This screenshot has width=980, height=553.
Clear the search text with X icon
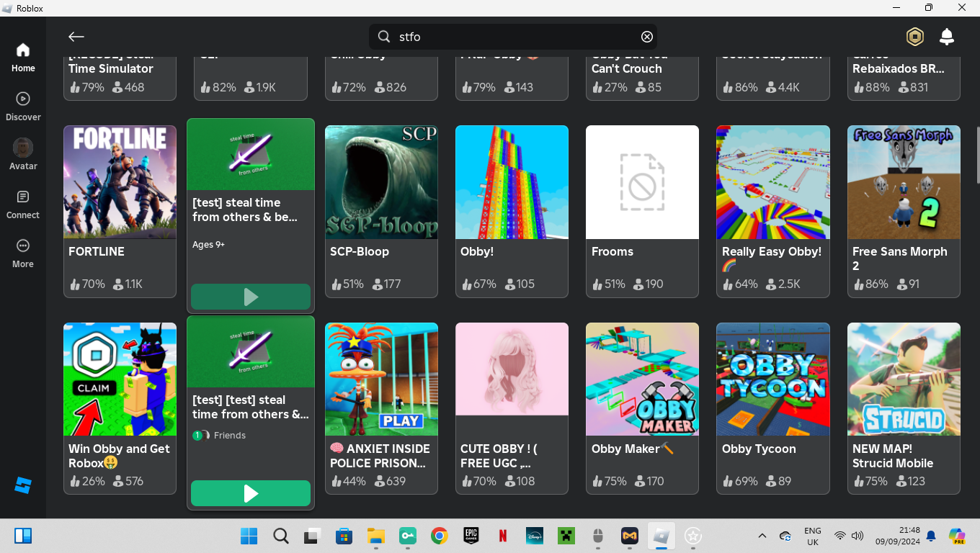647,37
